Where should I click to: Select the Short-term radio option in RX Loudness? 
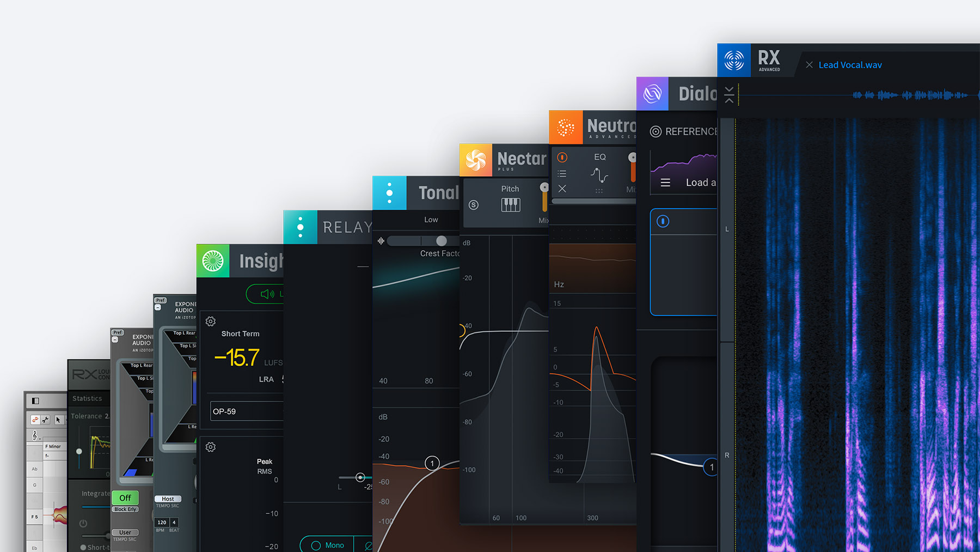click(83, 547)
